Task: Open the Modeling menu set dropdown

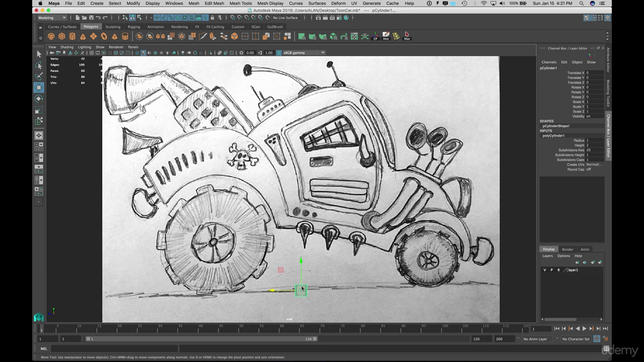Action: coord(52,18)
